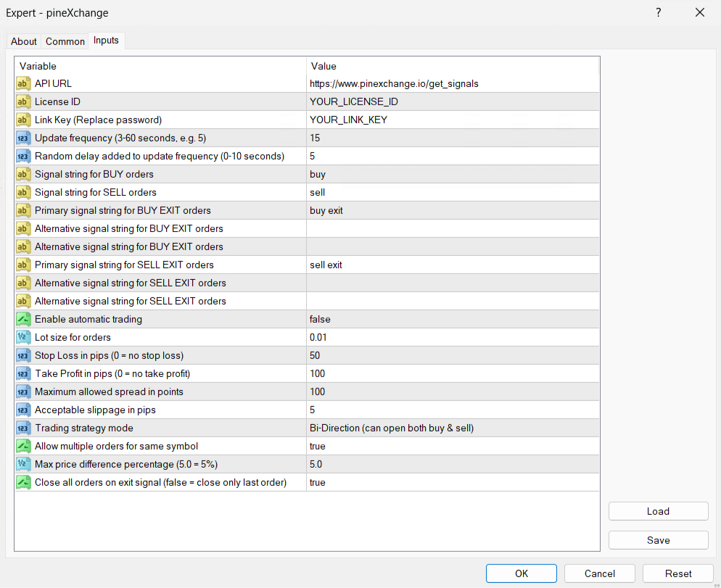Click the decimal icon beside Lot size for orders
This screenshot has height=588, width=721.
tap(23, 337)
